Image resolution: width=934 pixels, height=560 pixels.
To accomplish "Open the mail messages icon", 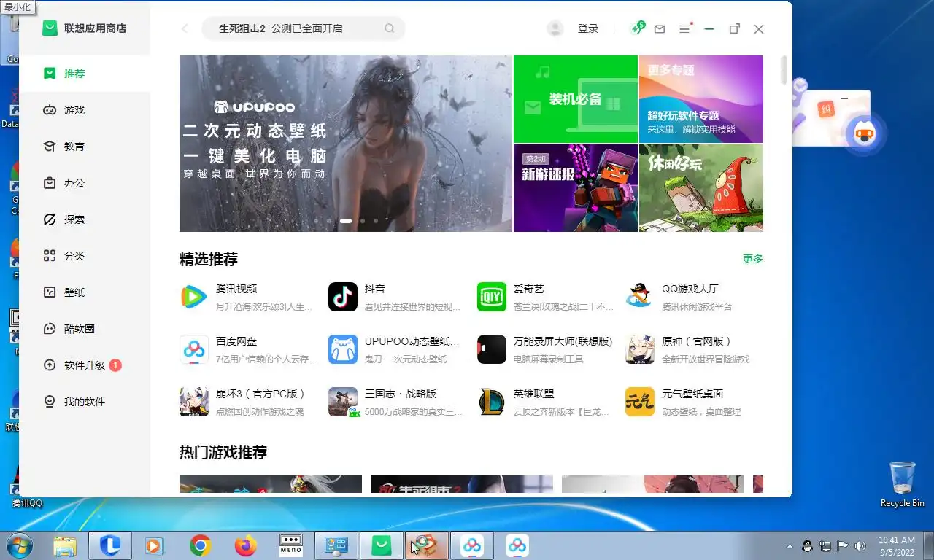I will [660, 29].
